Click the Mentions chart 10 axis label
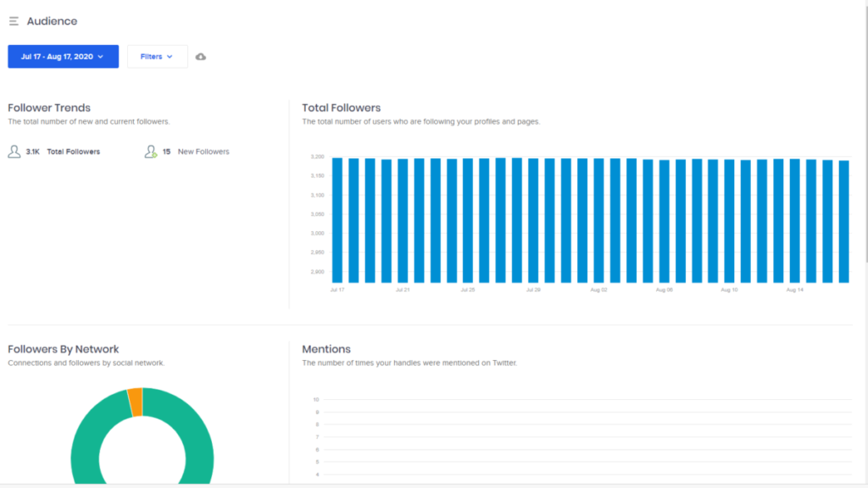 coord(316,400)
